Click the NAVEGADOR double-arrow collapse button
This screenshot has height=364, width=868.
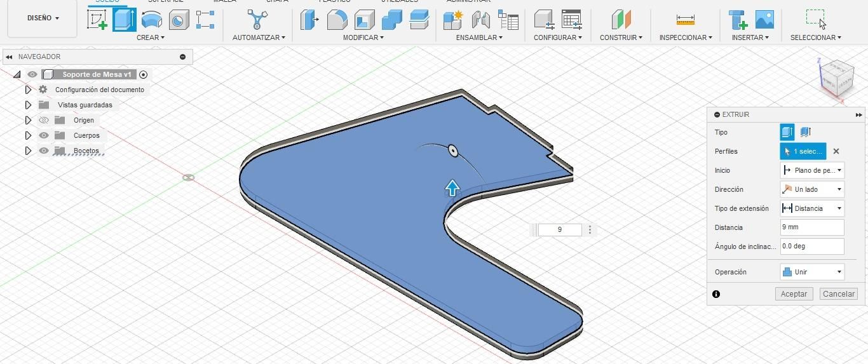coord(9,57)
